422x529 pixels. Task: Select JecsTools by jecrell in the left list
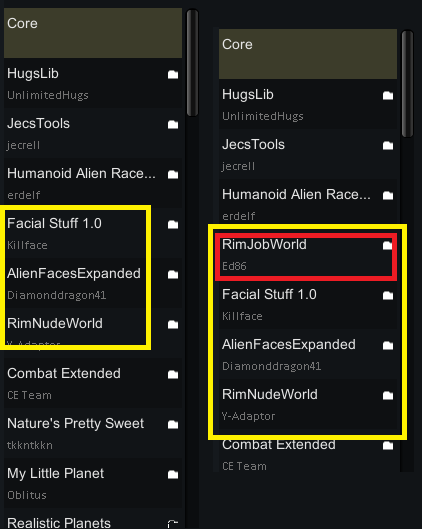(93, 133)
